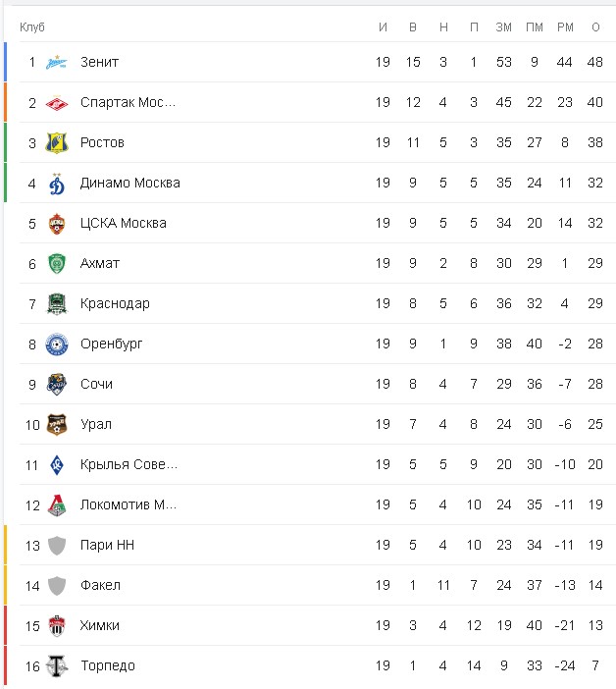Click the Rostov club crest

coord(58,143)
